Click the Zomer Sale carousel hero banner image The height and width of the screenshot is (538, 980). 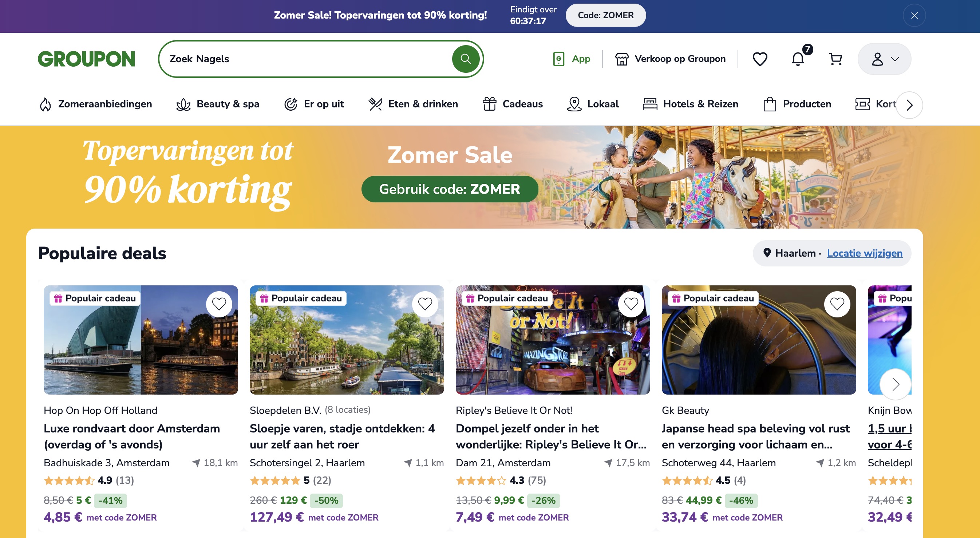click(x=490, y=177)
